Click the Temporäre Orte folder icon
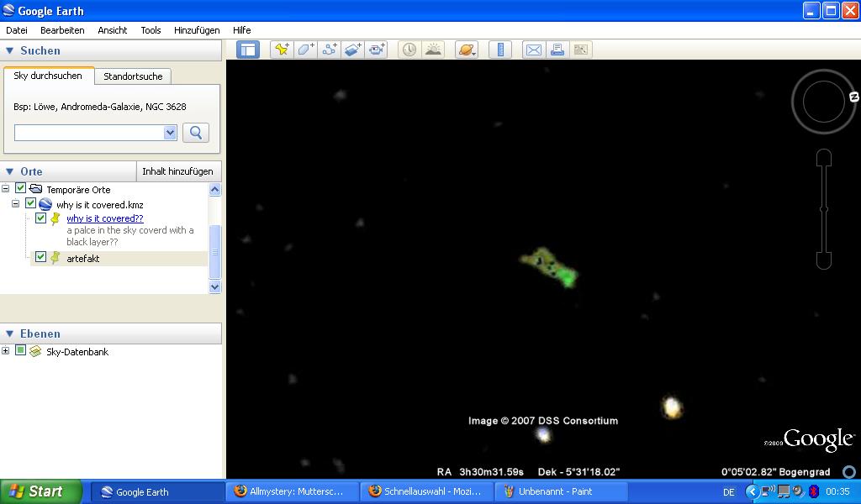This screenshot has height=504, width=861. [x=35, y=189]
